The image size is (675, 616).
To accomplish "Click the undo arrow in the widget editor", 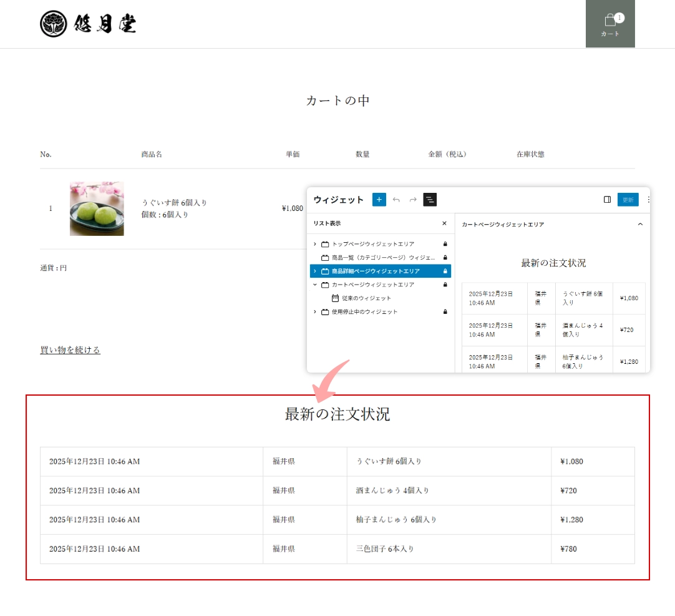I will 396,200.
